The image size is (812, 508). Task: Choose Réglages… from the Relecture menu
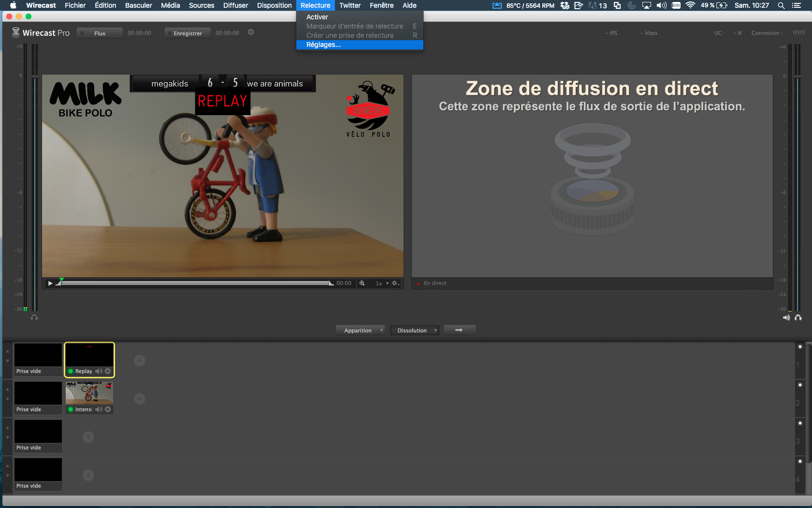323,45
